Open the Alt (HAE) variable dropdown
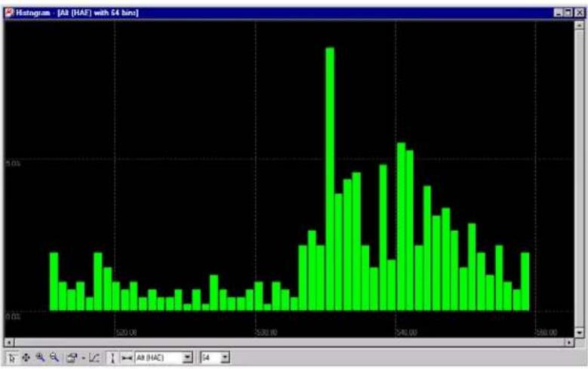This screenshot has height=369, width=588. (x=187, y=358)
